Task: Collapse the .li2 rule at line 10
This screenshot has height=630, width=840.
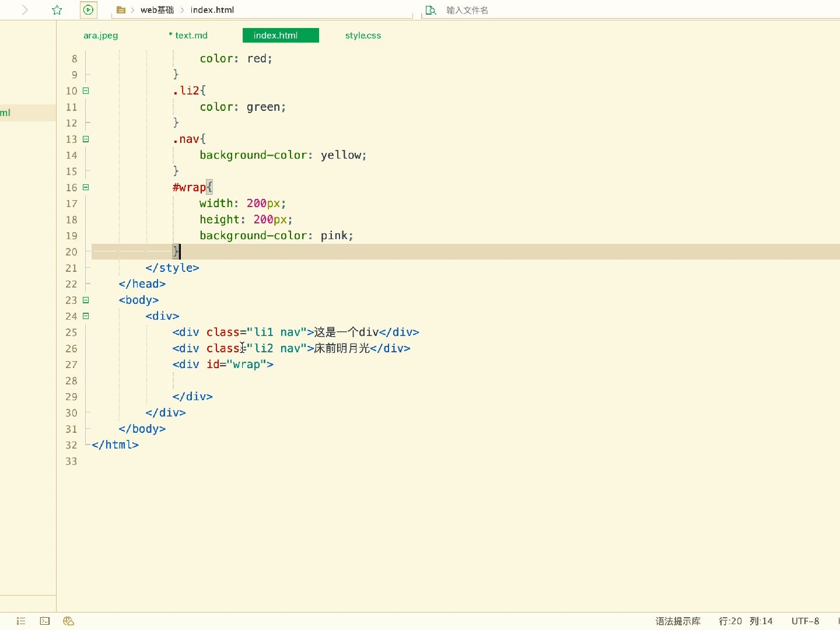Action: [x=86, y=90]
